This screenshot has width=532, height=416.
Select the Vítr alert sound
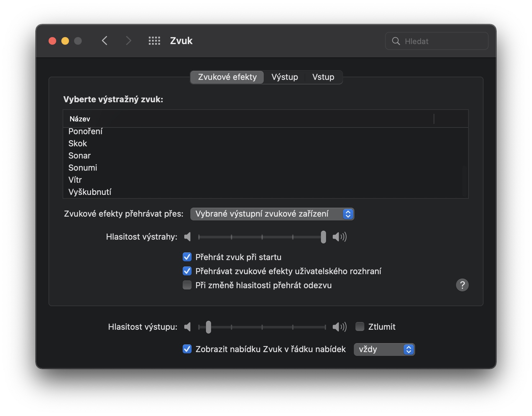coord(75,180)
